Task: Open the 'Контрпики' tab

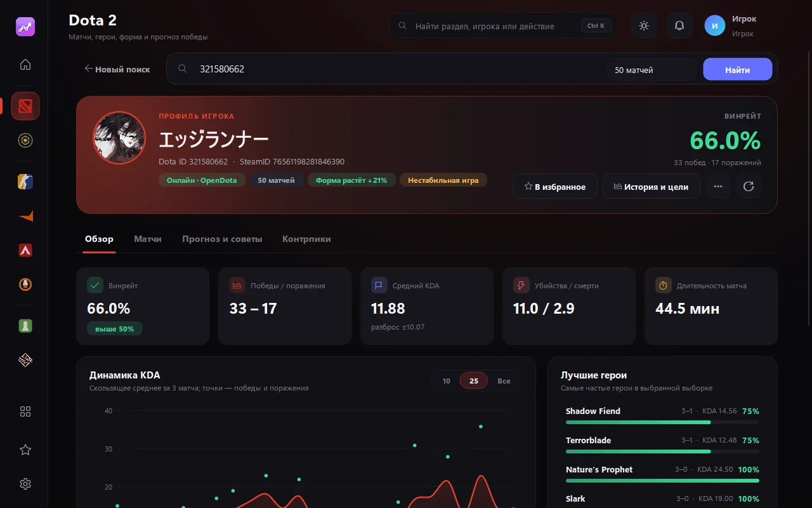Action: [306, 239]
